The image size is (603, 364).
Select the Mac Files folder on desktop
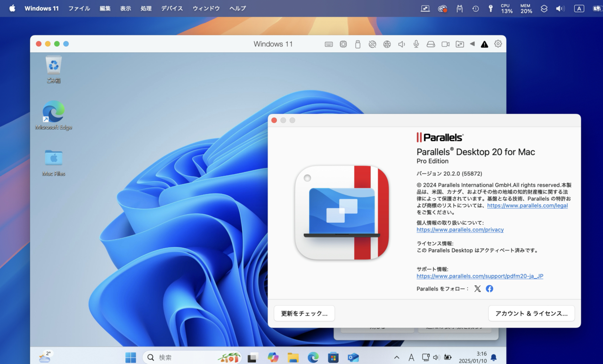coord(53,162)
